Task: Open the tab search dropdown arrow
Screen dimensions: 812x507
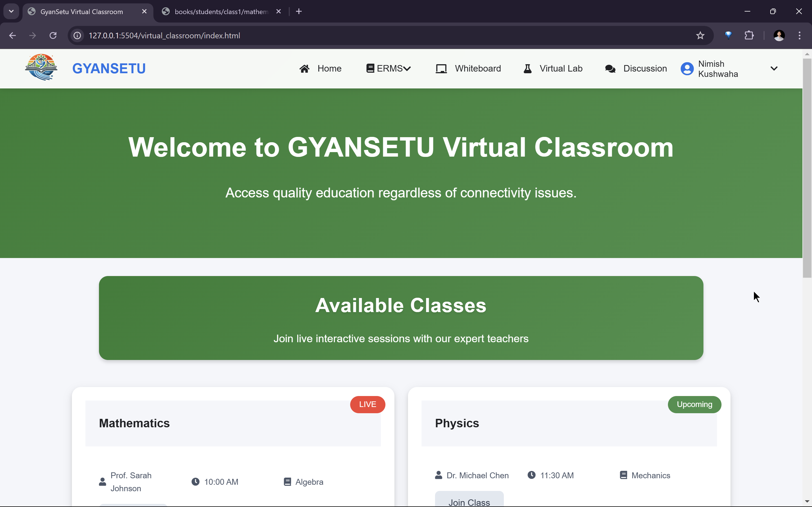Action: tap(11, 11)
